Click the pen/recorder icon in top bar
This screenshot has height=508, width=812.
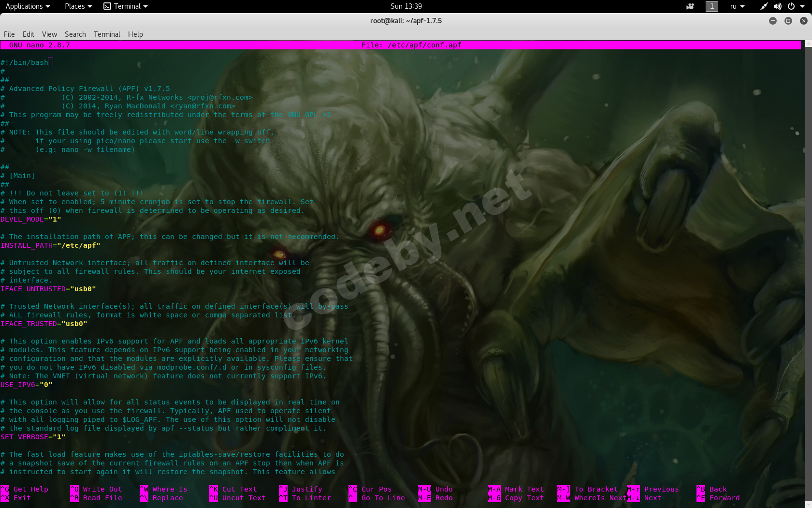[764, 6]
